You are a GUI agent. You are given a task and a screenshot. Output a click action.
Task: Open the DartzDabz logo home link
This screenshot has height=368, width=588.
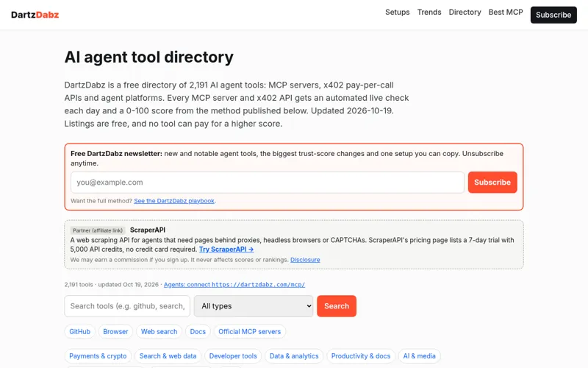point(35,15)
